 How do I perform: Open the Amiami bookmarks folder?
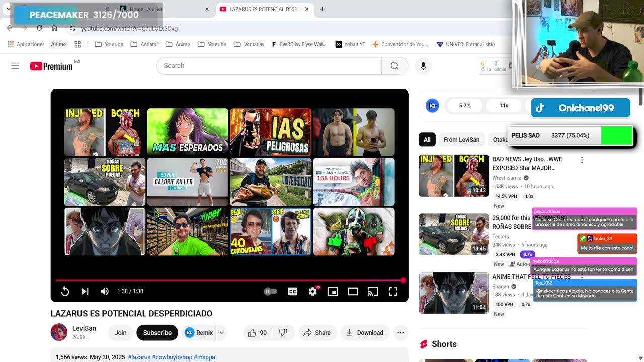click(144, 44)
